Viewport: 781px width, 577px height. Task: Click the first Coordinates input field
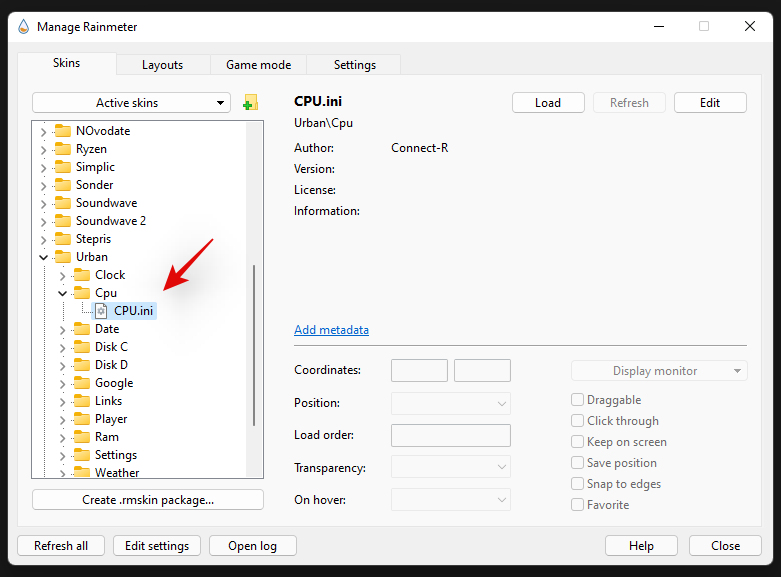[419, 371]
